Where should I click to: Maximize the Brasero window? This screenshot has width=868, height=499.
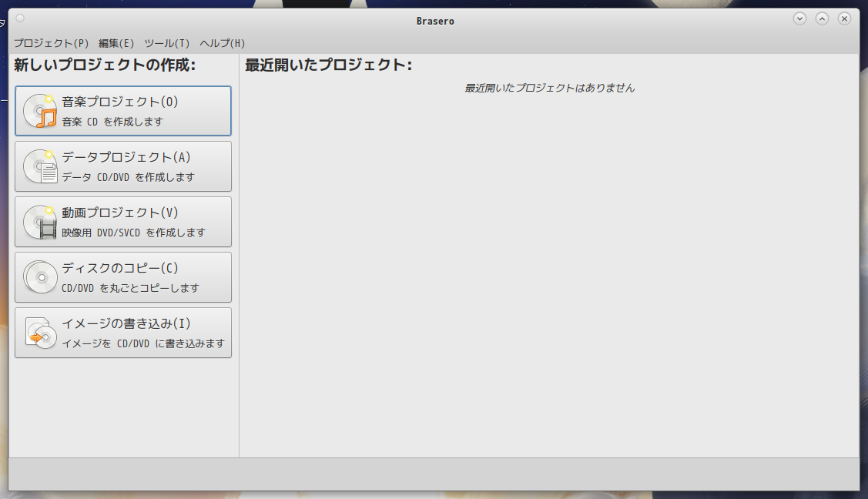822,18
